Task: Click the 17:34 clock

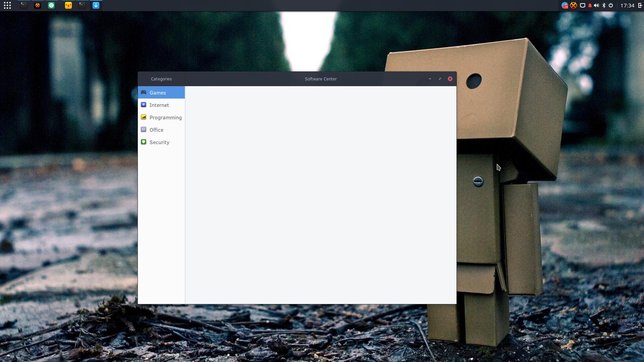Action: [x=627, y=5]
